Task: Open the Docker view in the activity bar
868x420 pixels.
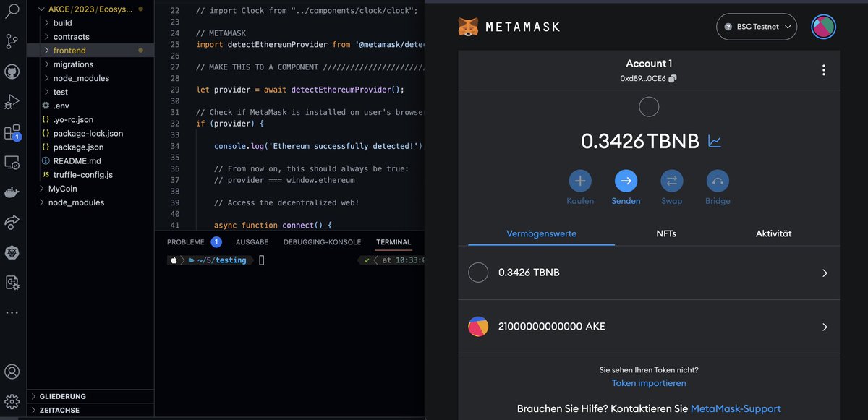Action: coord(12,192)
